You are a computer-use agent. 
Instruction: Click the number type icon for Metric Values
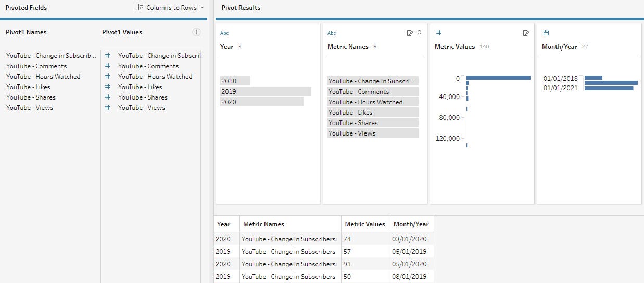438,33
